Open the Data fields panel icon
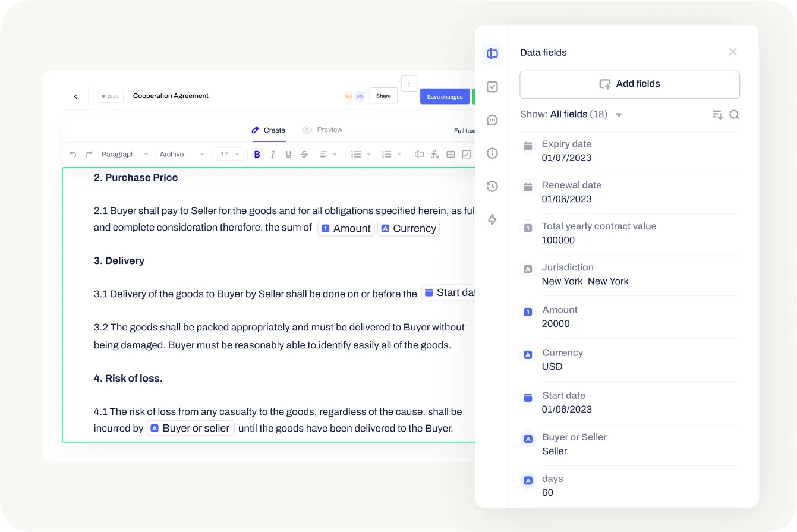 point(492,53)
